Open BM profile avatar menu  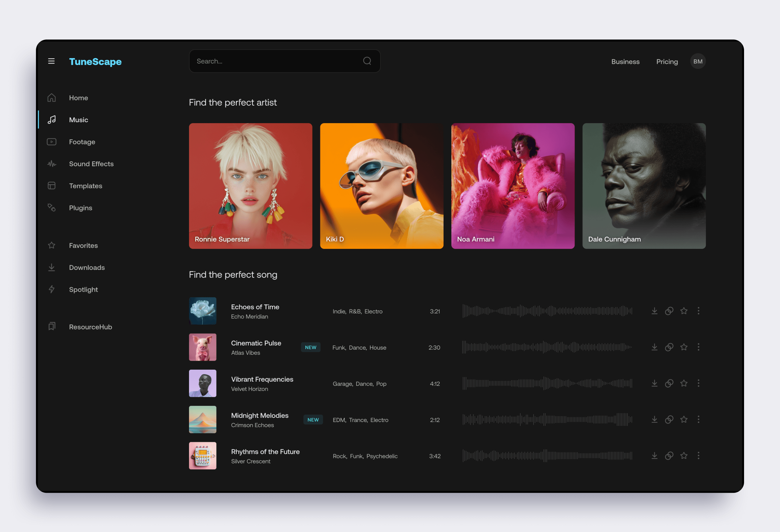pos(697,61)
